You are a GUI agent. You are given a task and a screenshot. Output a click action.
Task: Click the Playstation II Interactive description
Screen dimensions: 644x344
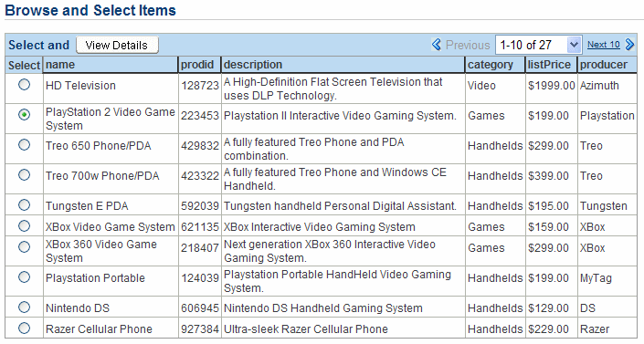click(340, 116)
